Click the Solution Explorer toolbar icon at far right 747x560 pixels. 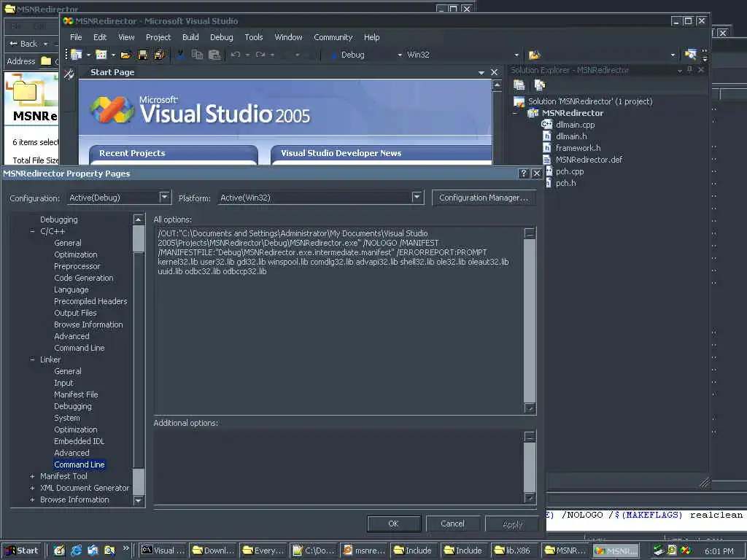click(690, 55)
